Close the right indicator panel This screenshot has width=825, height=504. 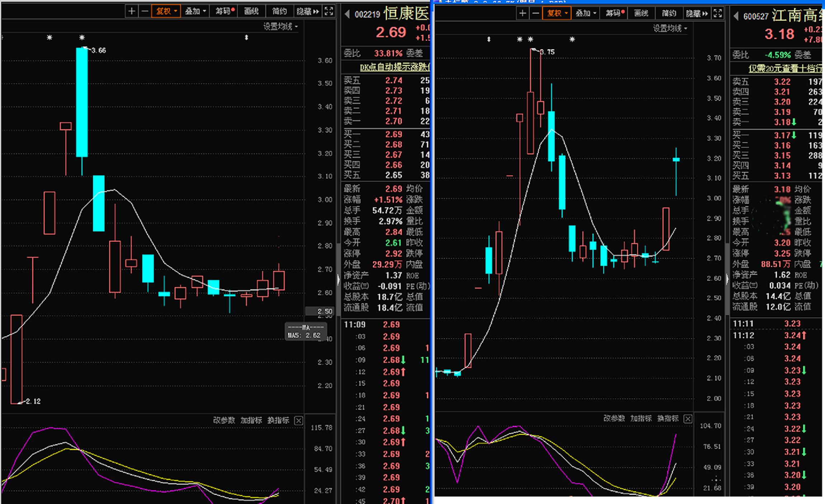click(x=688, y=419)
